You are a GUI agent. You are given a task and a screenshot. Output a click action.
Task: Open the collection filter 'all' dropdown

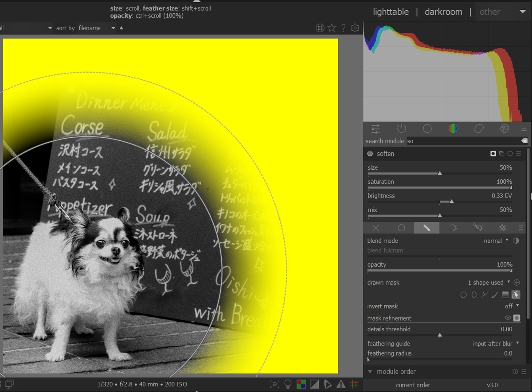(27, 28)
